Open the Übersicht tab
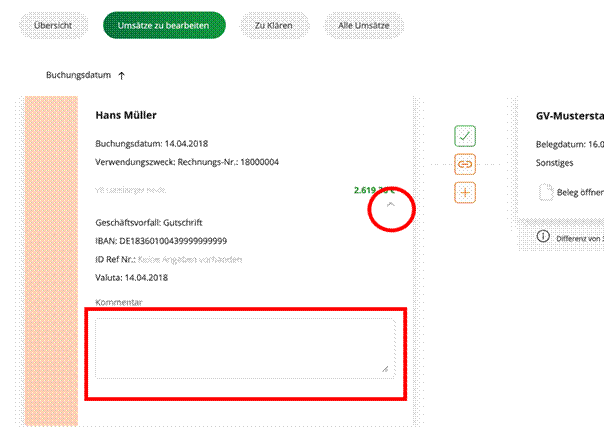This screenshot has height=428, width=604. click(54, 25)
